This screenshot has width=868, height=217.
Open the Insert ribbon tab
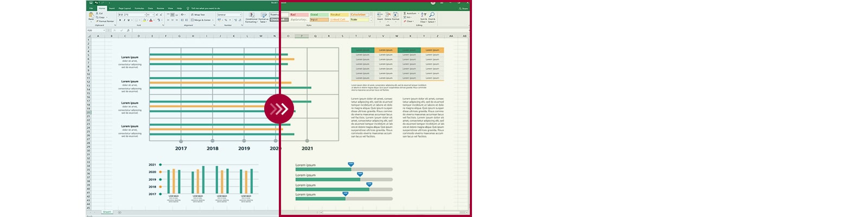(112, 8)
